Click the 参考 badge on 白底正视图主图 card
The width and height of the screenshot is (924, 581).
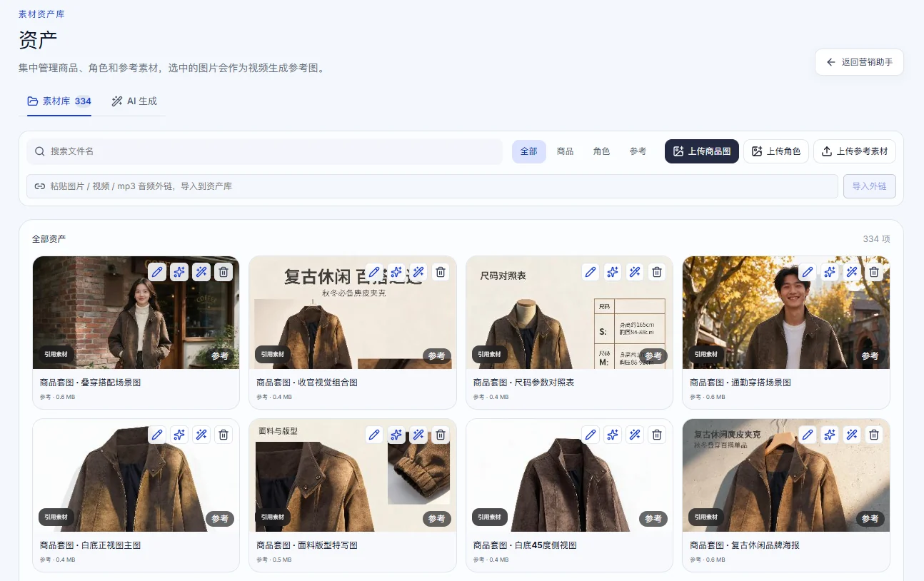pyautogui.click(x=220, y=519)
